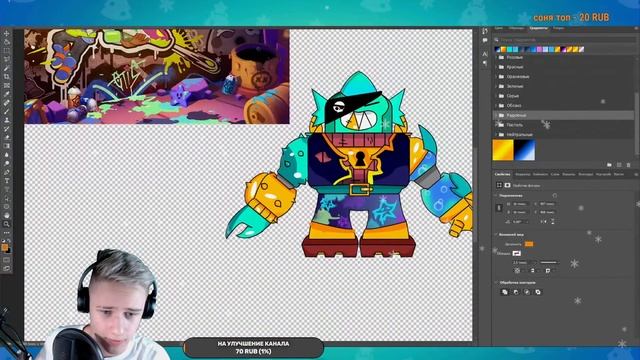
Task: Select the Crop tool
Action: tap(7, 76)
